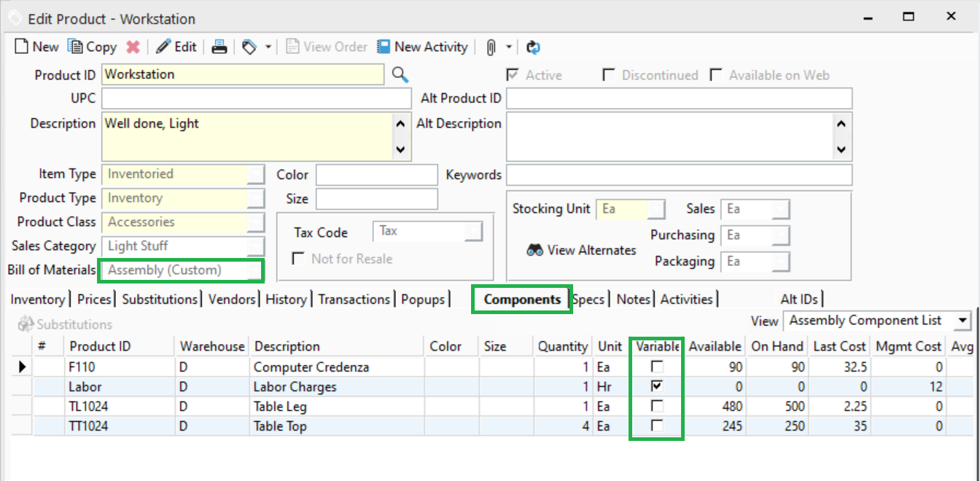Click the Product ID search magnifier

click(x=400, y=74)
